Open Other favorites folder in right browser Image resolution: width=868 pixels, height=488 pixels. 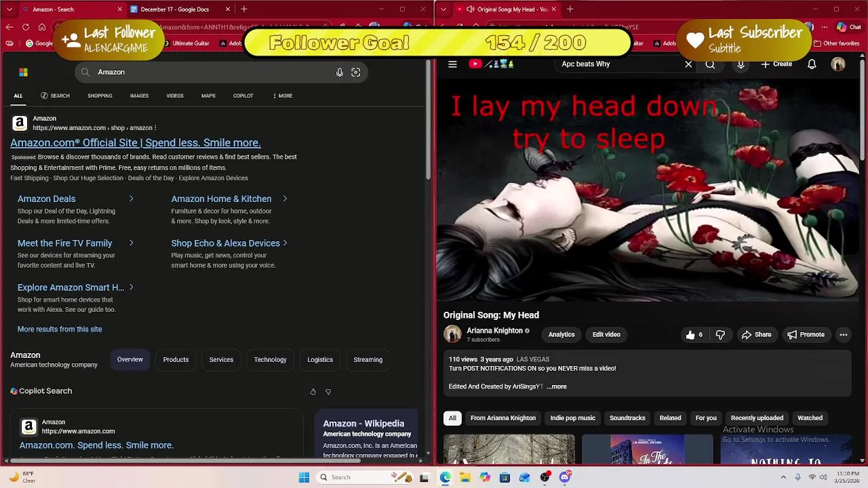[836, 43]
